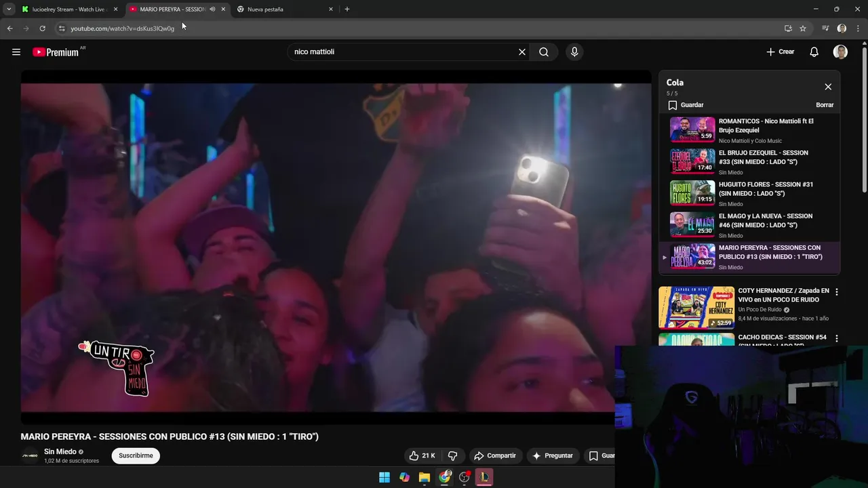Close the Nueva pestaña tab
868x488 pixels.
[331, 9]
